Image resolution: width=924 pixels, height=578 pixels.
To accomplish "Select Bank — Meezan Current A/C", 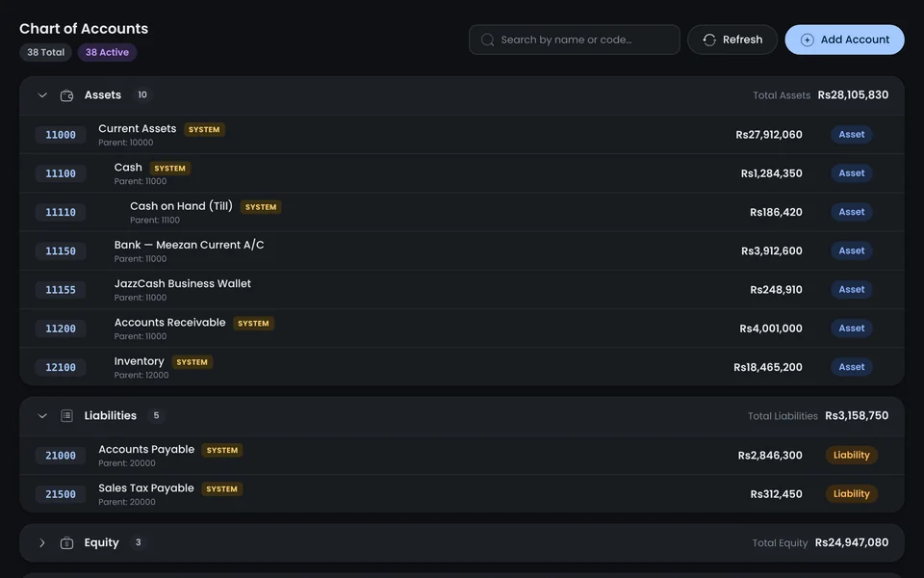I will click(462, 250).
